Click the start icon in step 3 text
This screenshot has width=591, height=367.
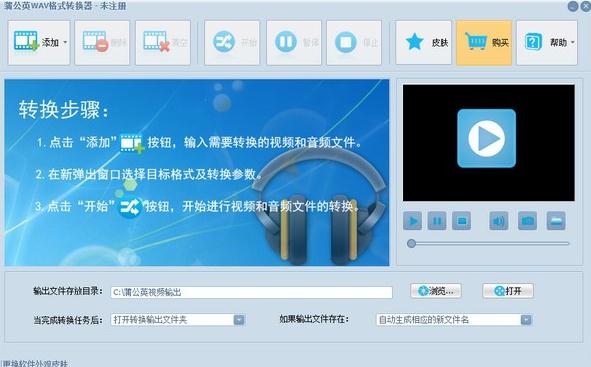pyautogui.click(x=130, y=207)
